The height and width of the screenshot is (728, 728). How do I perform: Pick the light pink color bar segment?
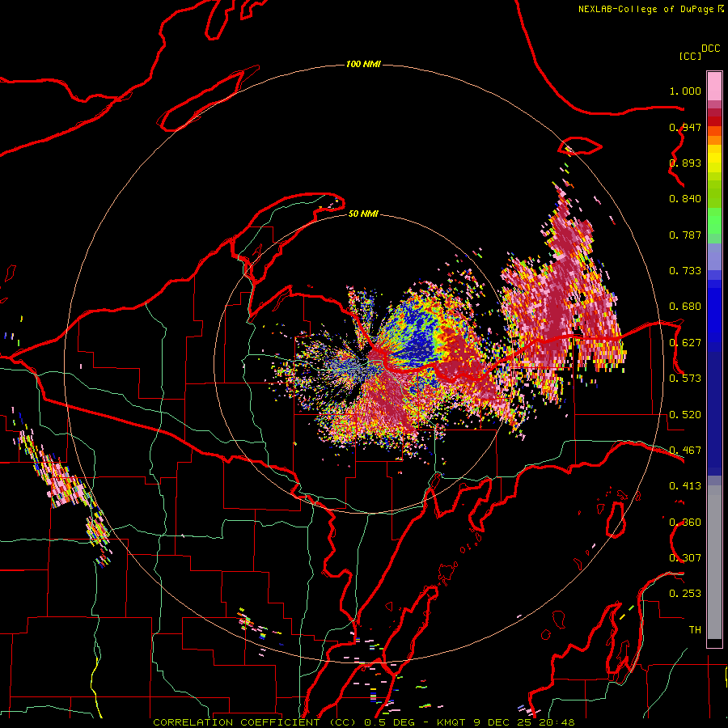714,86
